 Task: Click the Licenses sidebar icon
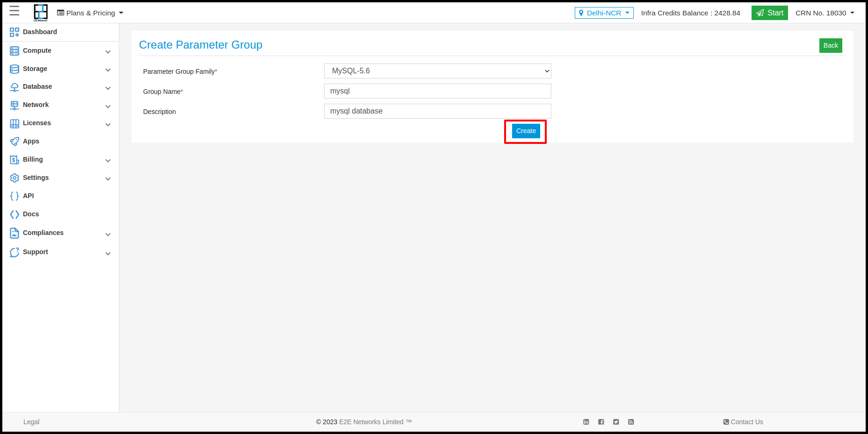pos(14,123)
